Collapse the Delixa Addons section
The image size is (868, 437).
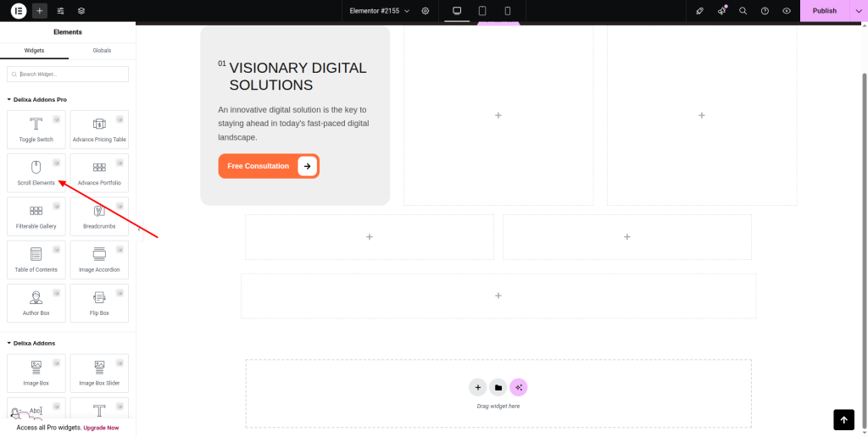point(31,343)
